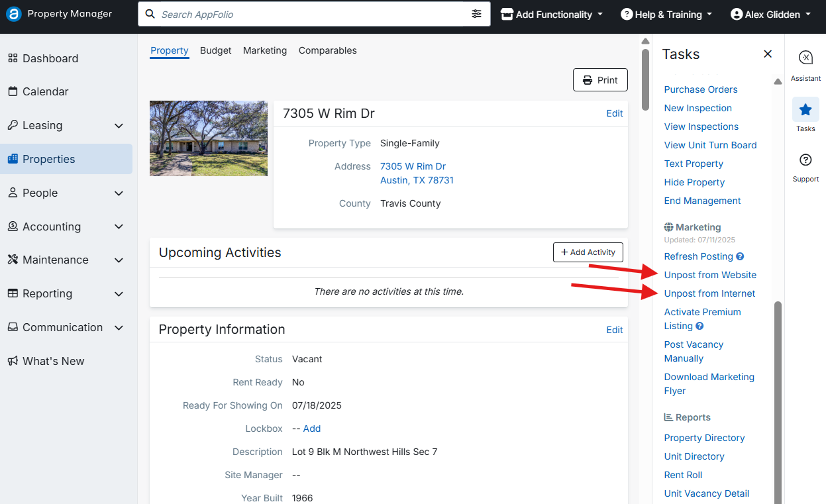Click Unpost from Website link
Screen dimensions: 826x504
coord(710,275)
